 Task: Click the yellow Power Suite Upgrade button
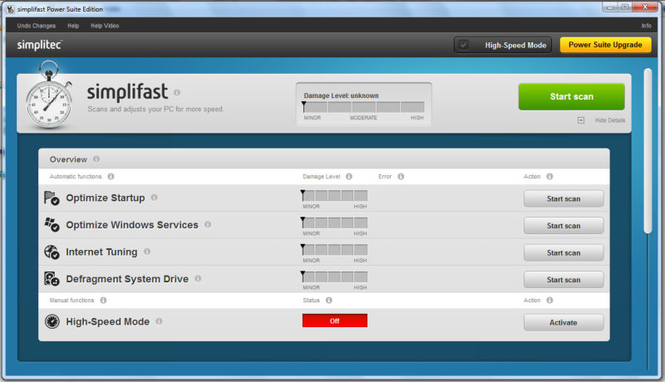pyautogui.click(x=605, y=45)
